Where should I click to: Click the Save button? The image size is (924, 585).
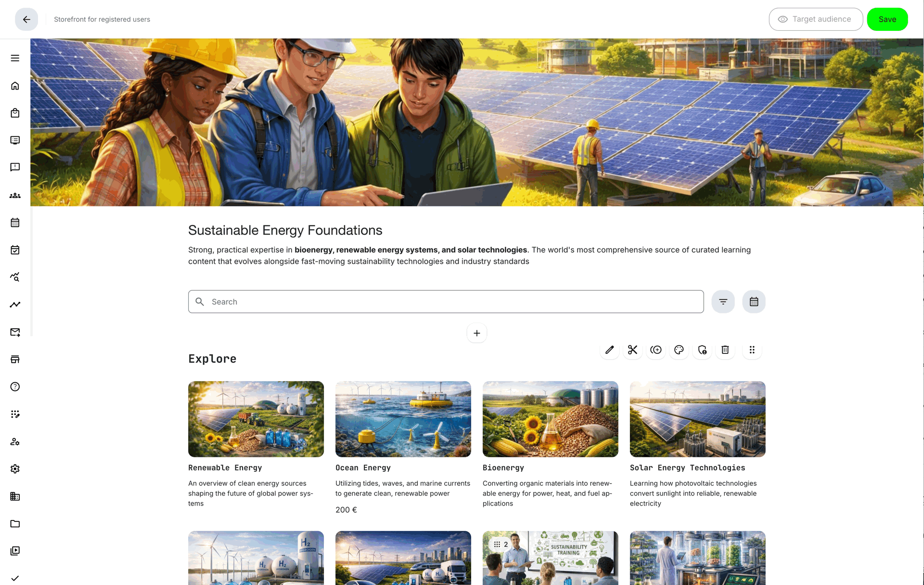pyautogui.click(x=887, y=19)
